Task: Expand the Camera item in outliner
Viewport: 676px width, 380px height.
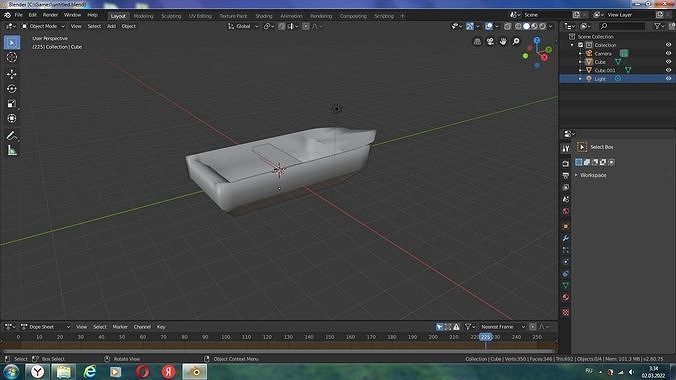Action: pos(580,53)
